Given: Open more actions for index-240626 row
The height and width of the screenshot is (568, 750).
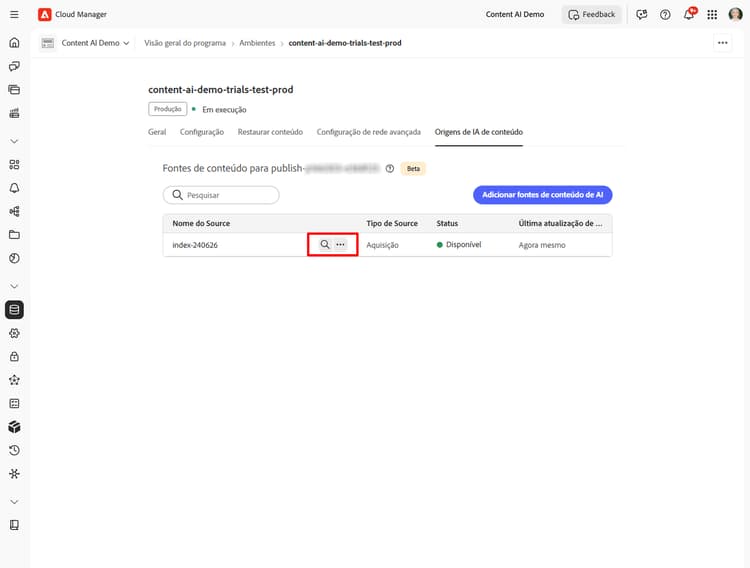Looking at the screenshot, I should tap(340, 245).
